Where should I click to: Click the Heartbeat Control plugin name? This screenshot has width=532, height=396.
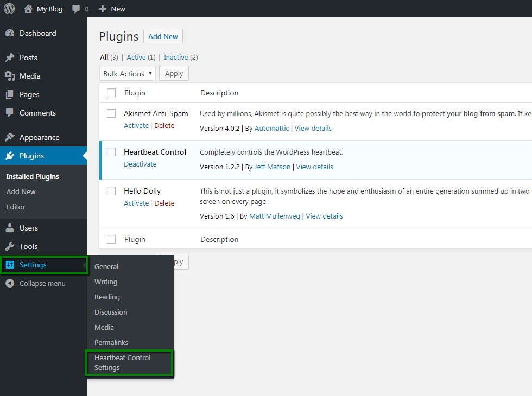click(155, 152)
